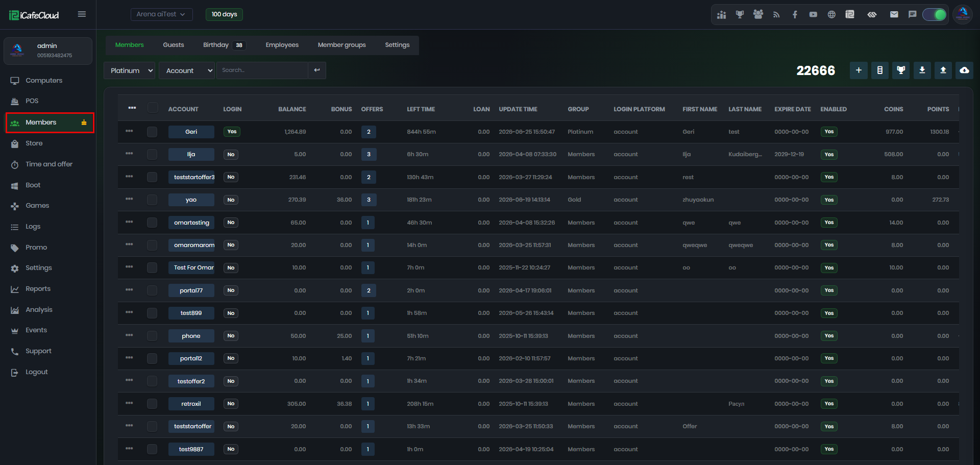Open the three-dots menu for omaromarom row

point(129,244)
